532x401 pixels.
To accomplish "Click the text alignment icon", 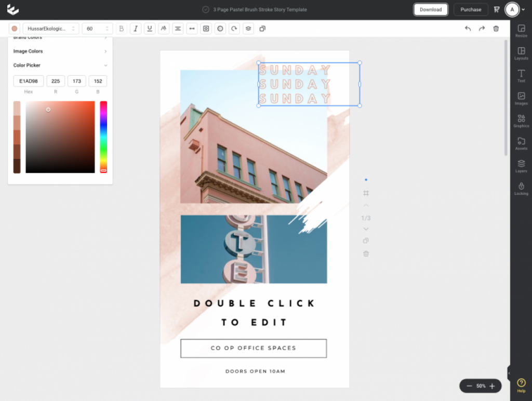I will [x=178, y=29].
